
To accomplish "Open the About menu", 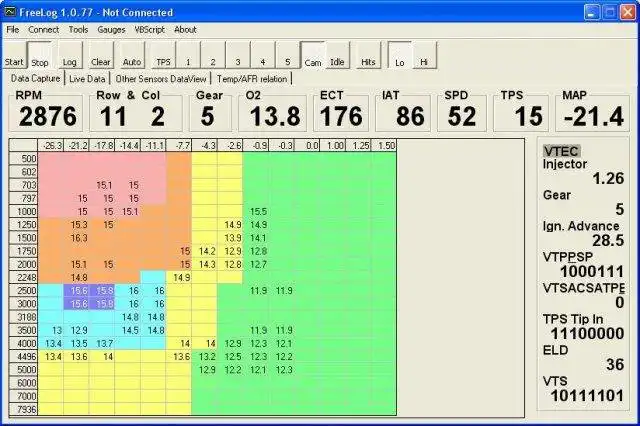I will 185,30.
